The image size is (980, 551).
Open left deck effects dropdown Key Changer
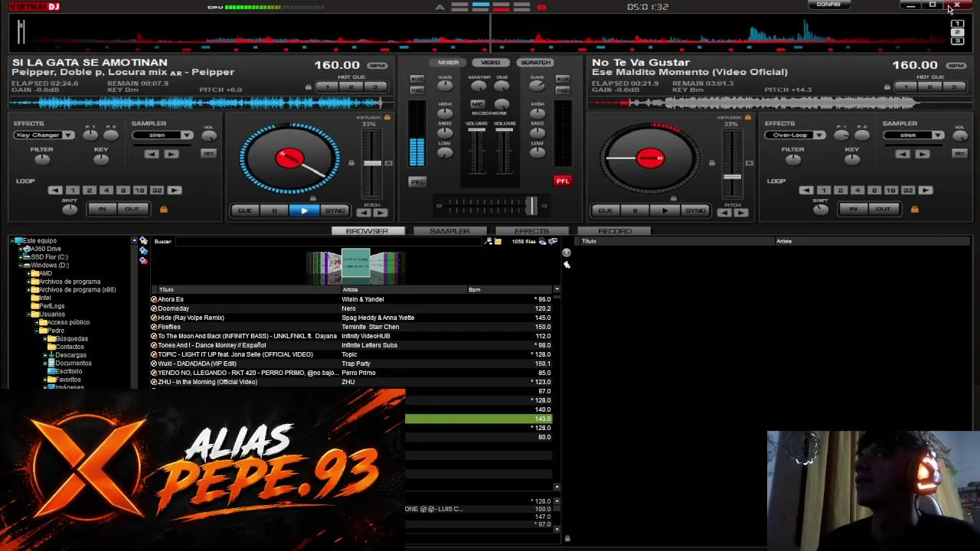pos(44,135)
